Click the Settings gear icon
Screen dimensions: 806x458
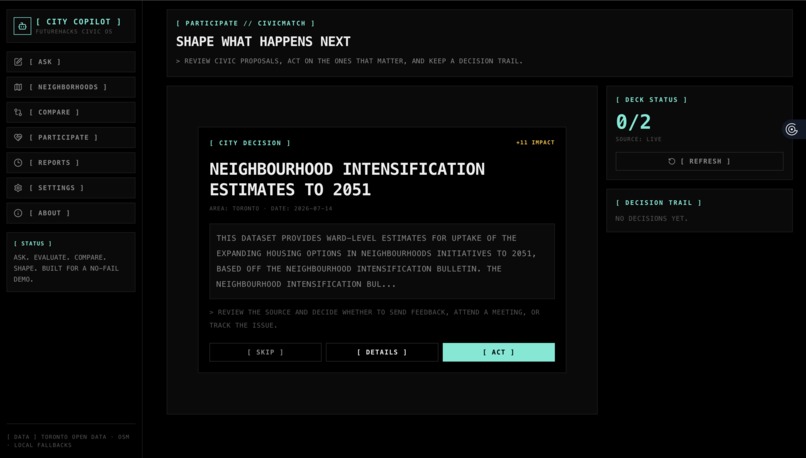pyautogui.click(x=18, y=188)
